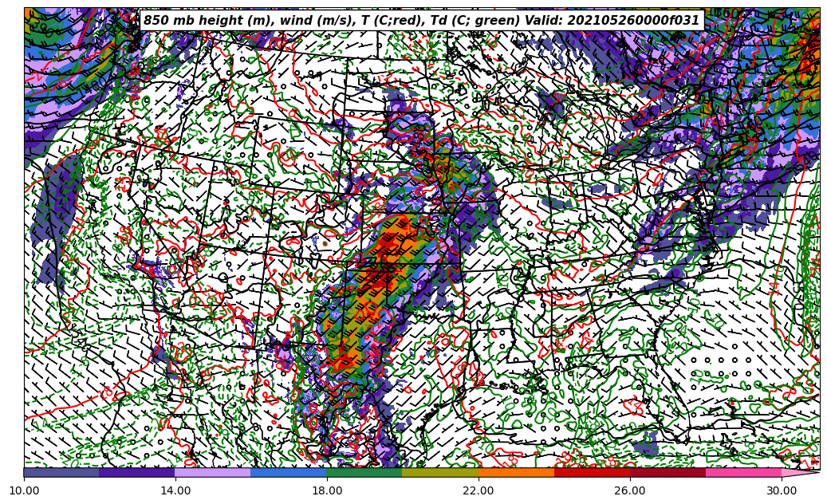The height and width of the screenshot is (504, 827).
Task: Click the 18.00 colorbar tick label
Action: (x=327, y=490)
